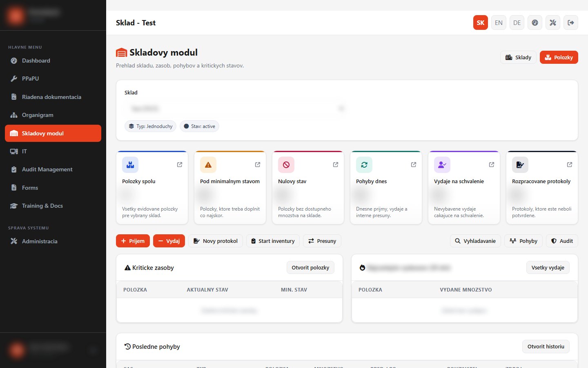Click the Pohyby dnes refresh icon
The width and height of the screenshot is (588, 368).
[364, 165]
